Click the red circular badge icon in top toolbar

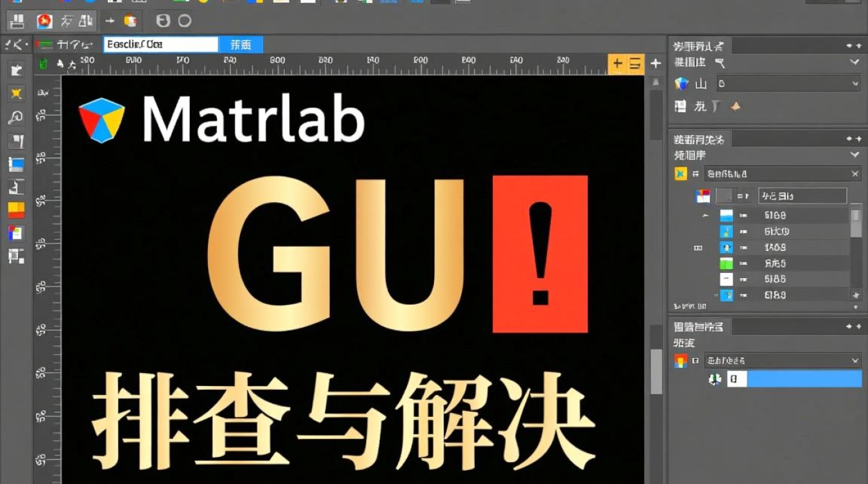[44, 21]
